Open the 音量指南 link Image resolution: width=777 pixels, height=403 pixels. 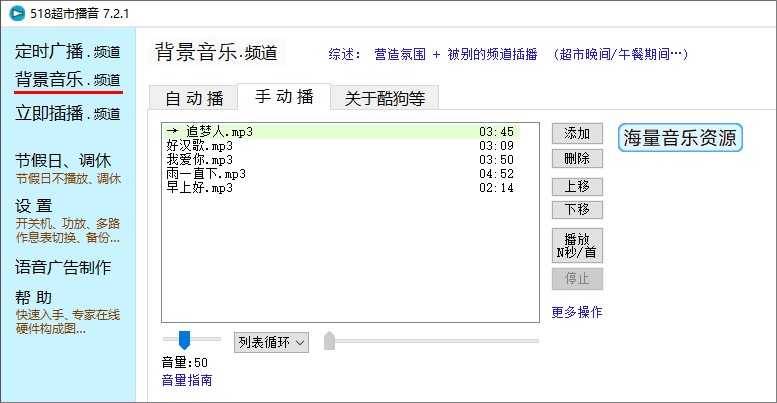[x=186, y=380]
